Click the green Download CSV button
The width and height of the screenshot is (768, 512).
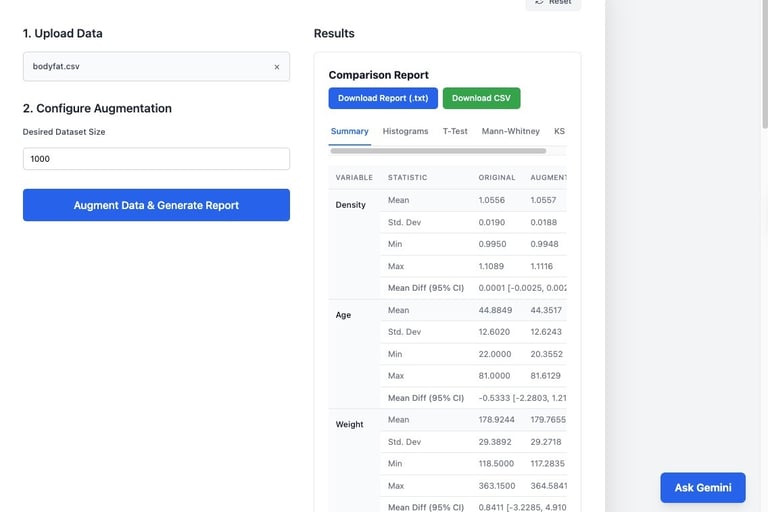(481, 98)
